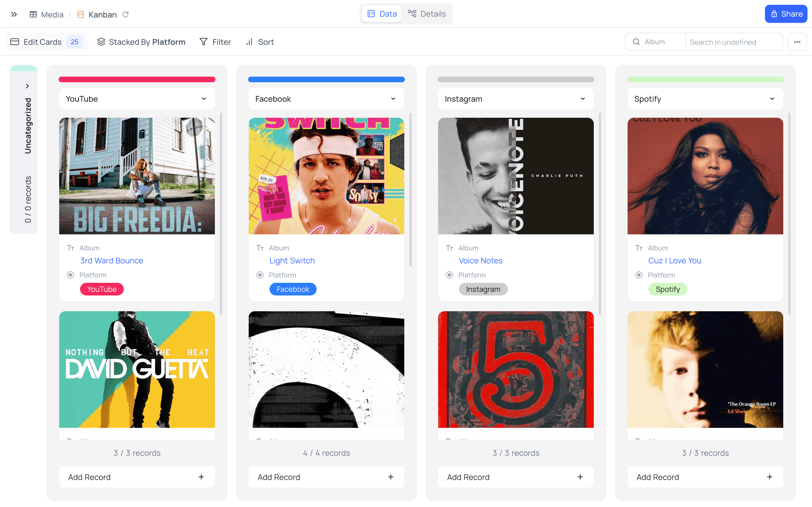
Task: Click the Media table icon in breadcrumb
Action: pos(33,14)
